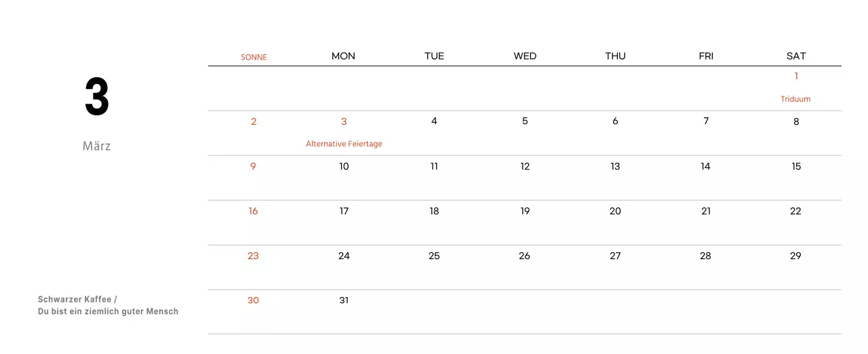Screen dimensions: 868x354
Task: Select Friday March 14
Action: pos(705,166)
